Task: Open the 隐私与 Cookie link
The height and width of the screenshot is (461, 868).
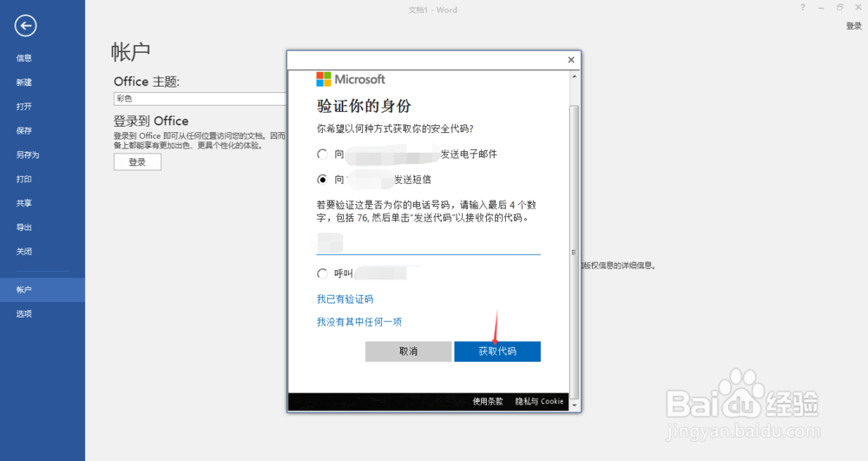Action: 539,401
